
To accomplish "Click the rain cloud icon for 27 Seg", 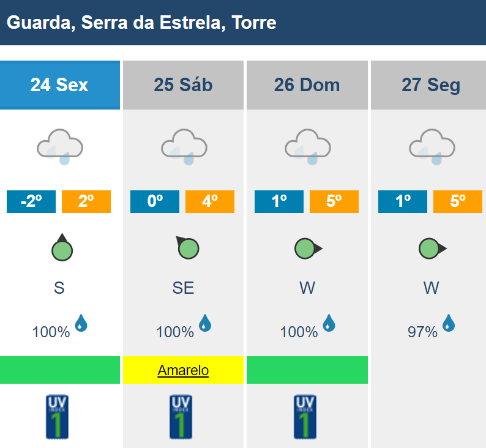I will 432,147.
